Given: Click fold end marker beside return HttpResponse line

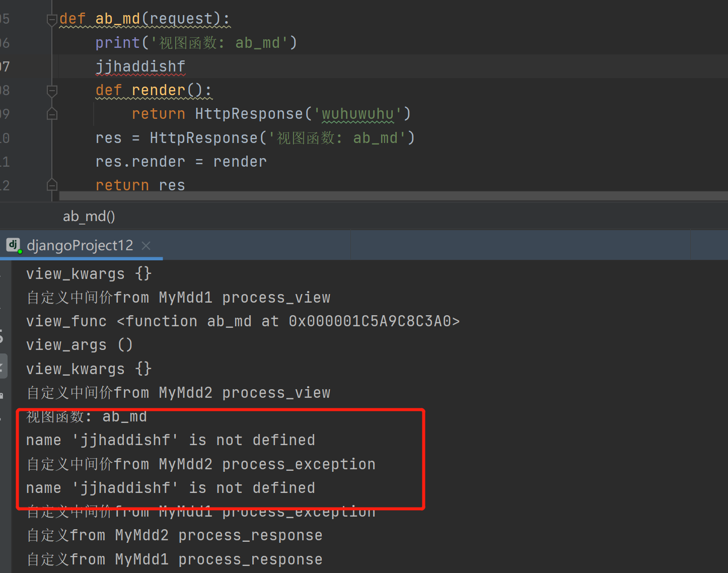Looking at the screenshot, I should tap(52, 114).
